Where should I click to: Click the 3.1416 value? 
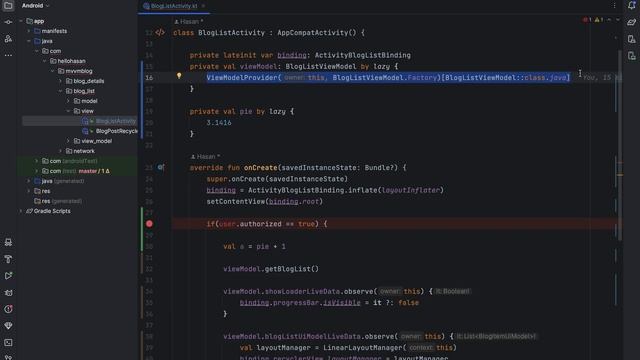[219, 122]
